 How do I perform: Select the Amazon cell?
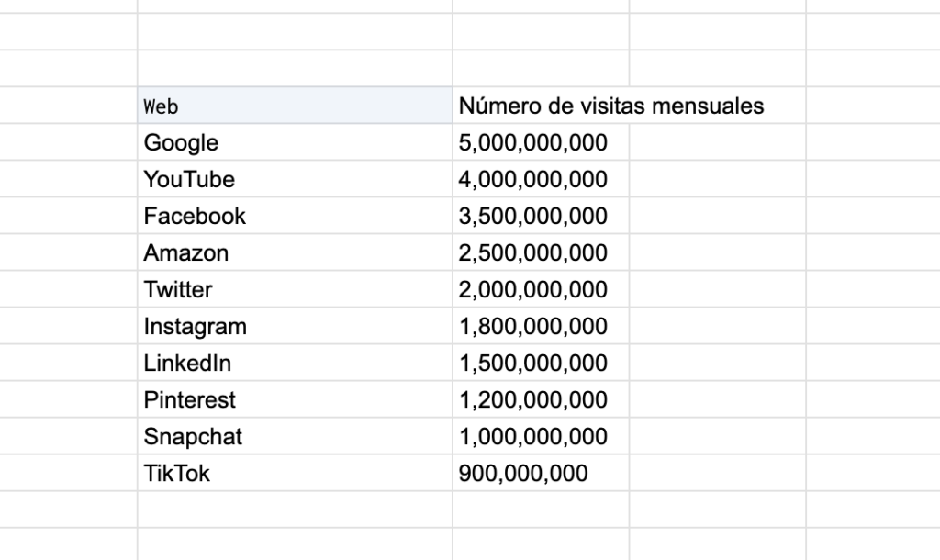coord(295,252)
